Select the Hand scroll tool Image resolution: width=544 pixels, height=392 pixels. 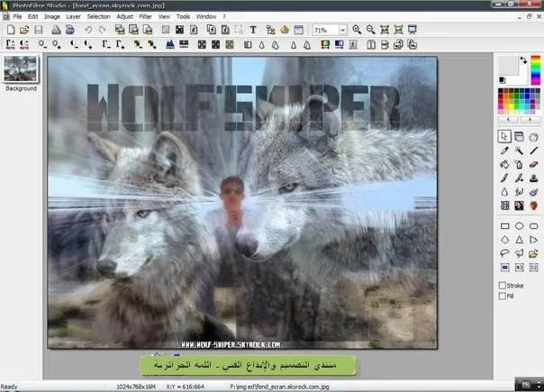534,136
